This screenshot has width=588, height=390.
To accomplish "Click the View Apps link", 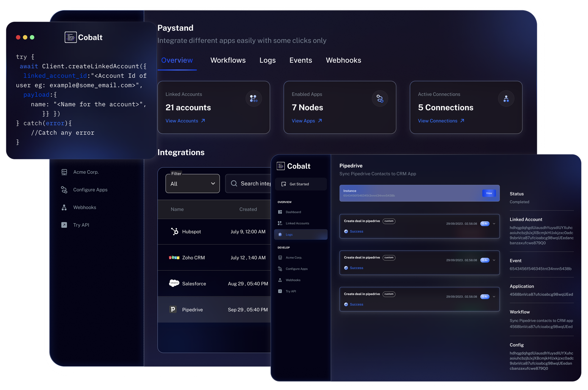I will (307, 121).
